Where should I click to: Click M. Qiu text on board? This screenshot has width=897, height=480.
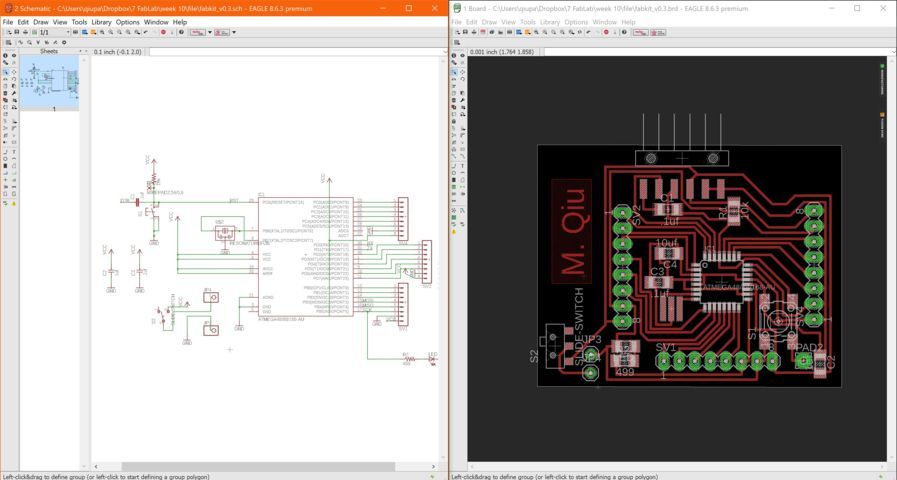point(573,231)
